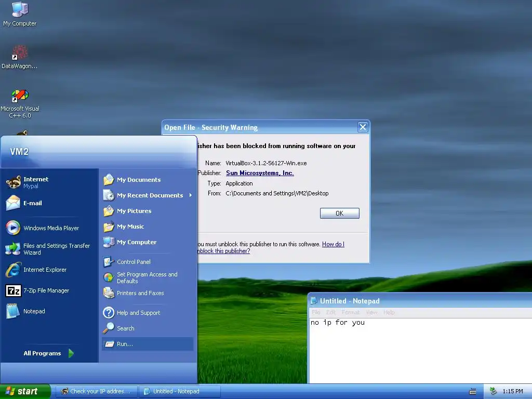The width and height of the screenshot is (532, 399).
Task: Click the Files and Settings Transfer Wizard icon
Action: (x=13, y=249)
